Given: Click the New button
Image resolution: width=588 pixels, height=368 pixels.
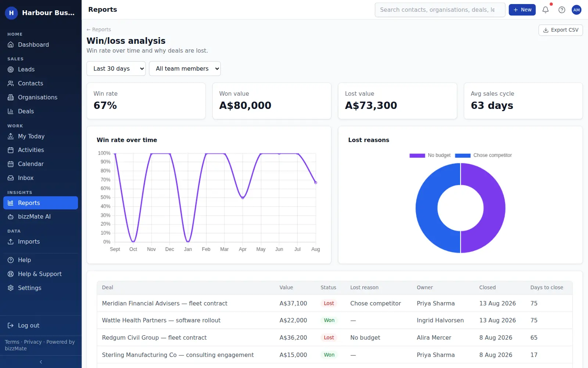Looking at the screenshot, I should tap(522, 10).
